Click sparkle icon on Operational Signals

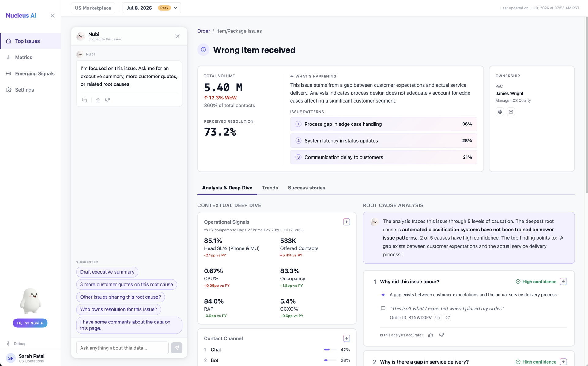pyautogui.click(x=346, y=222)
